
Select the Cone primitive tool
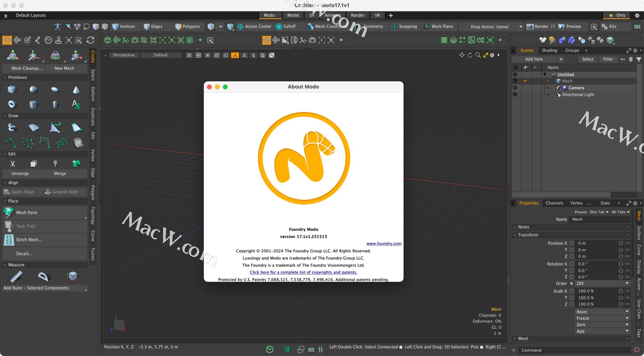click(x=76, y=90)
